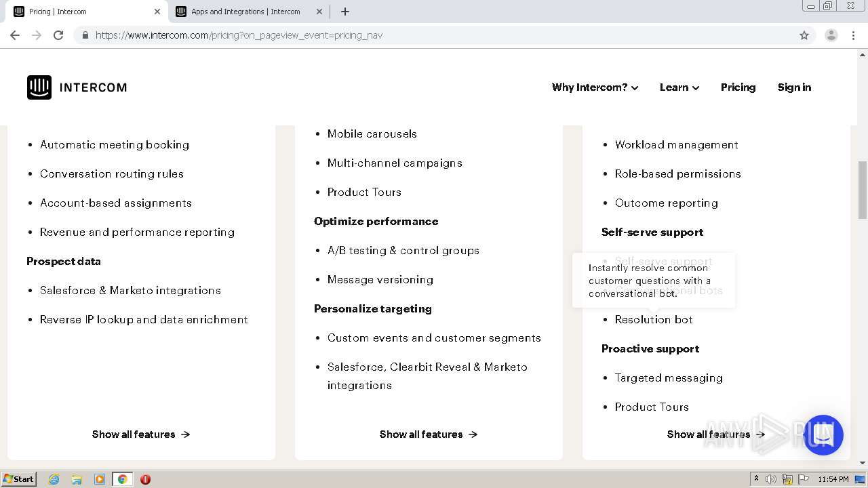Open the media player taskbar icon
This screenshot has height=488, width=868.
[x=100, y=479]
